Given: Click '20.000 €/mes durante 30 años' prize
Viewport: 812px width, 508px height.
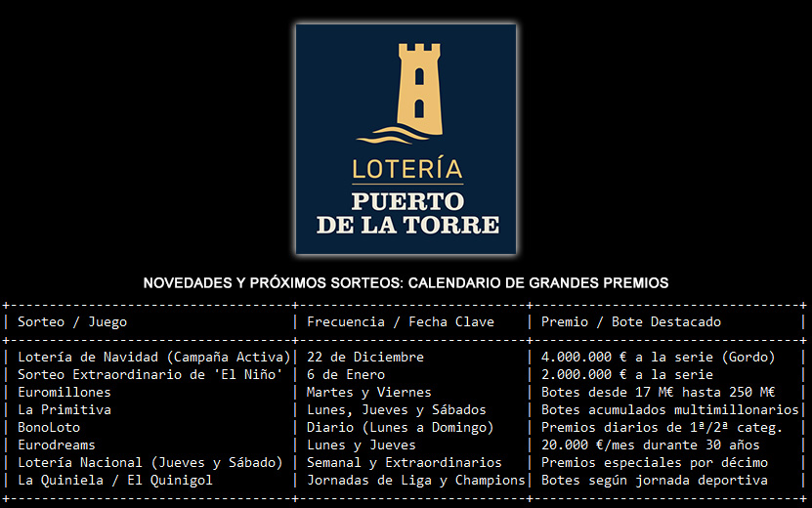Looking at the screenshot, I should [650, 445].
